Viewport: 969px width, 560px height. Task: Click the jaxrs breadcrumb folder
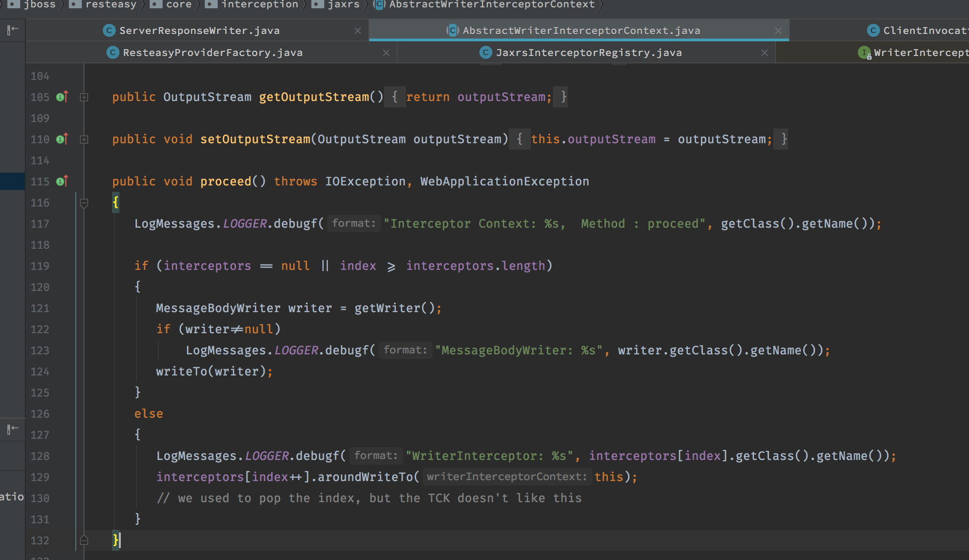(343, 5)
